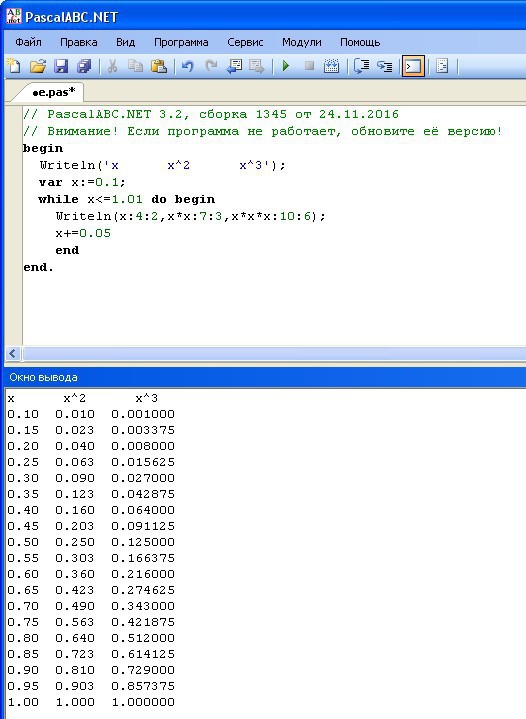The width and height of the screenshot is (526, 719).
Task: Toggle the output window button
Action: click(413, 66)
